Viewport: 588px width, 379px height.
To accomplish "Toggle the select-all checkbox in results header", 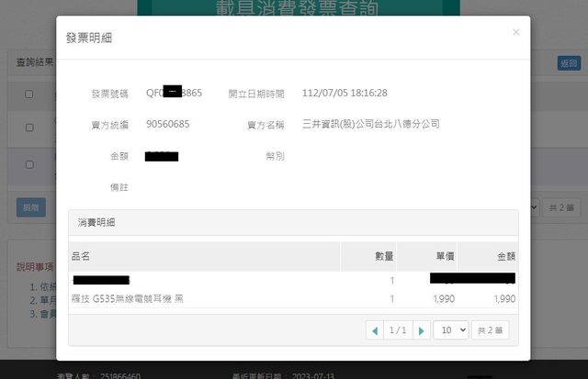I will [x=29, y=95].
